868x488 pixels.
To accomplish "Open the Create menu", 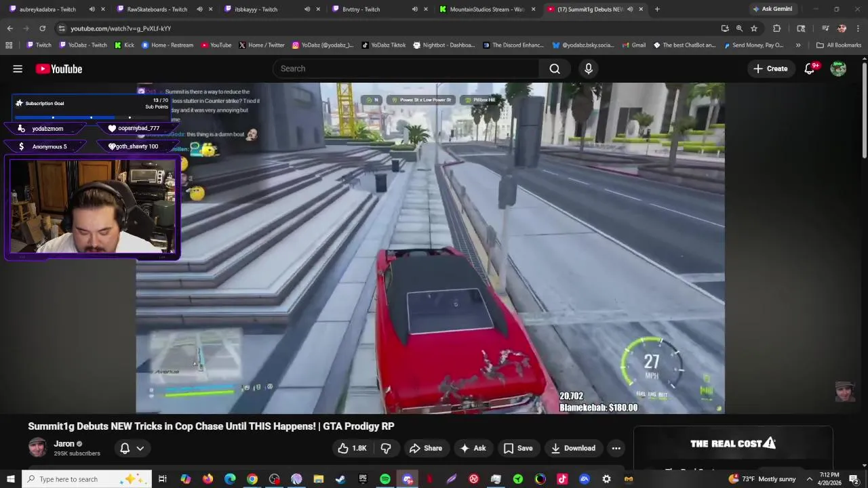I will coord(770,68).
